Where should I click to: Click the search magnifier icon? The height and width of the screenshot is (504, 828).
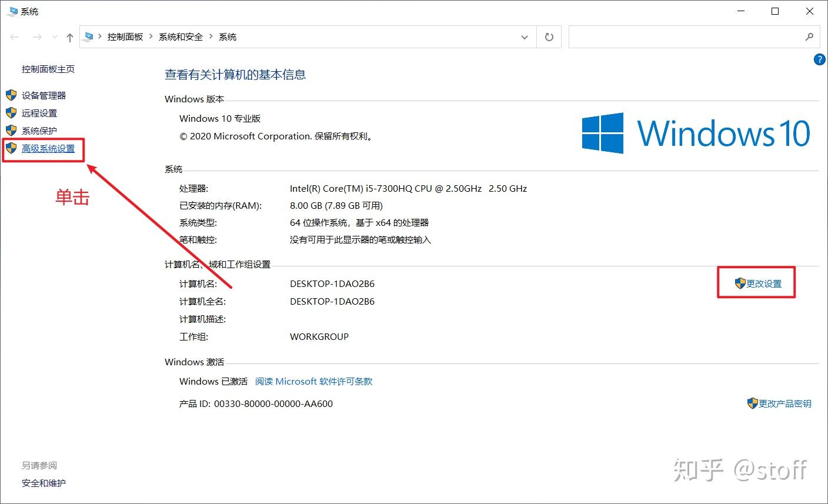(810, 36)
